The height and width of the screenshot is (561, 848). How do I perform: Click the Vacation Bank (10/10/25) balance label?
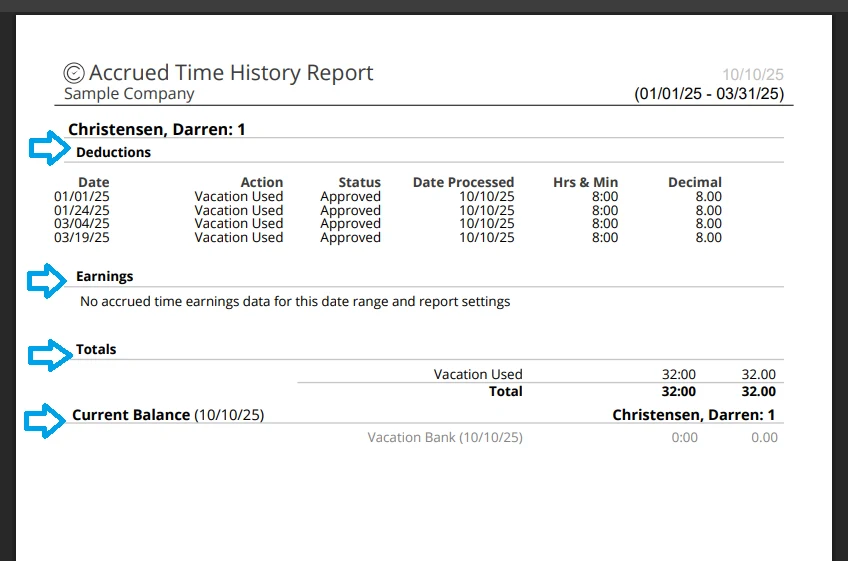click(x=445, y=437)
